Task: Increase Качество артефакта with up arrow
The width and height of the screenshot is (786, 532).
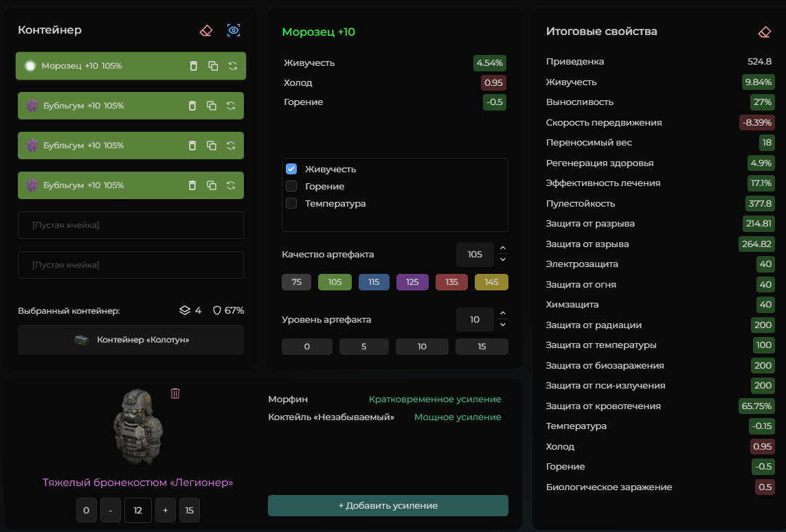Action: (x=503, y=248)
